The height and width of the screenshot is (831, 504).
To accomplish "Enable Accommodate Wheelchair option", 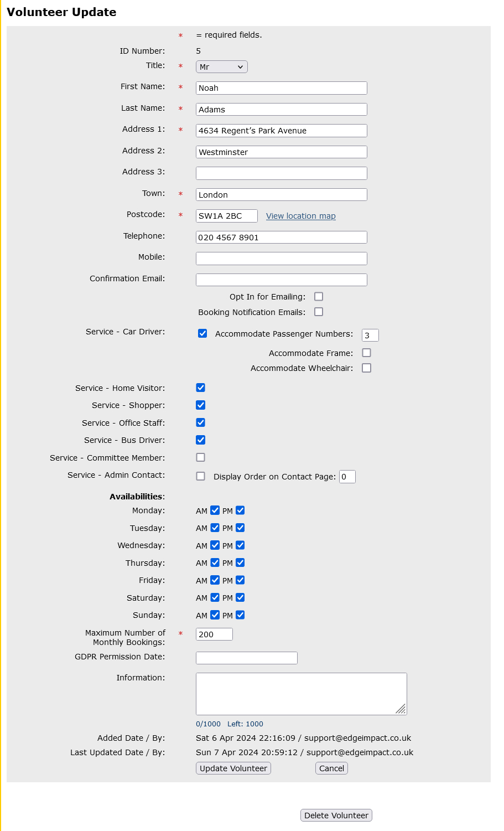I will [x=366, y=368].
